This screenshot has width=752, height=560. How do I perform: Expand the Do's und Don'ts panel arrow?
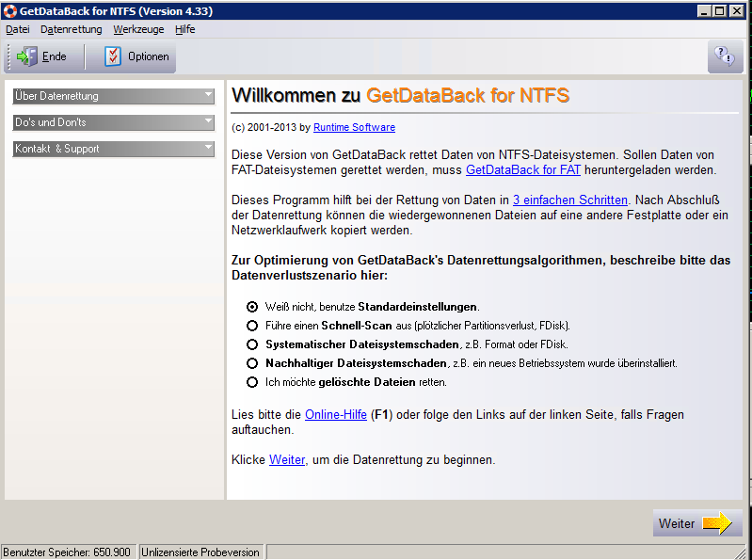pyautogui.click(x=208, y=120)
